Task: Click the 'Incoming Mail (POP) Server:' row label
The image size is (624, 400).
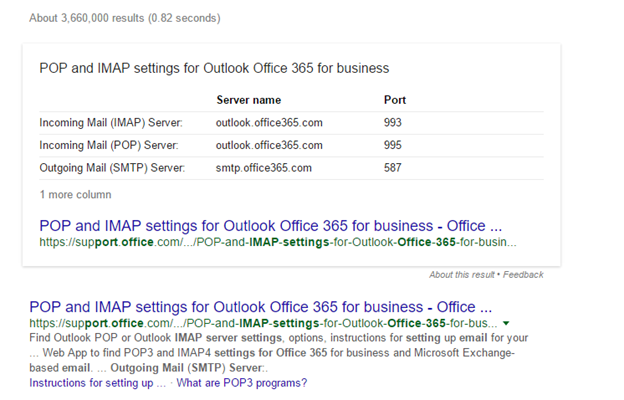Action: [x=109, y=145]
